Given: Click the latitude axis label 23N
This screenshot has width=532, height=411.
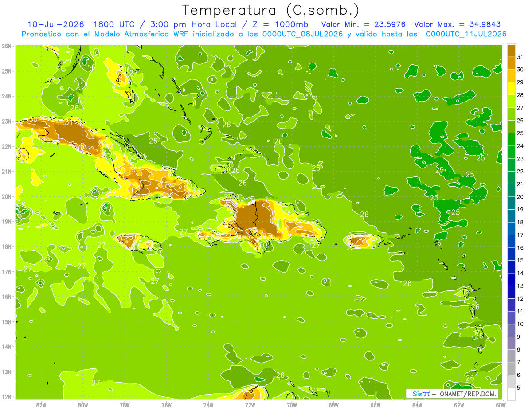Looking at the screenshot, I should [7, 121].
